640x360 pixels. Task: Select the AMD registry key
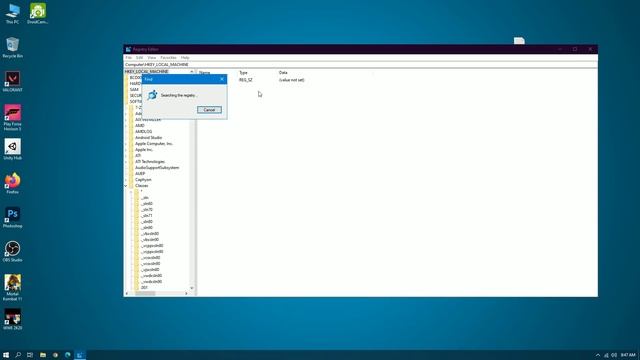pos(140,126)
